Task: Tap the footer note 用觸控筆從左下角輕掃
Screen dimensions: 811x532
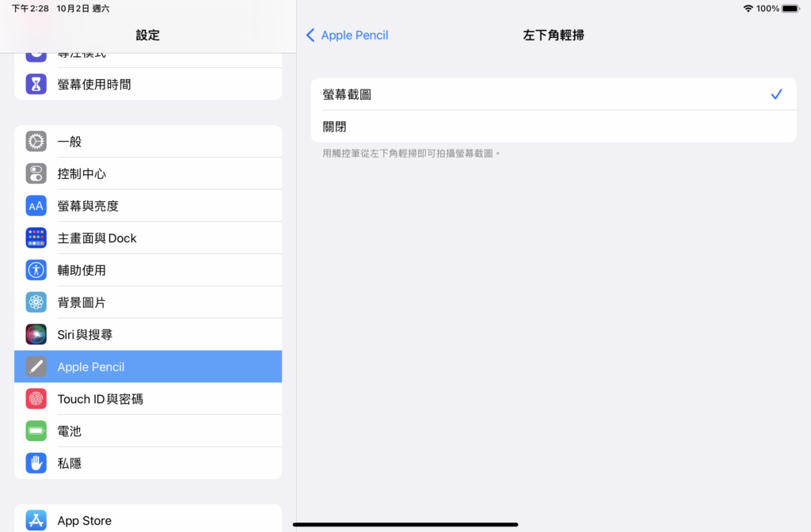Action: tap(411, 153)
